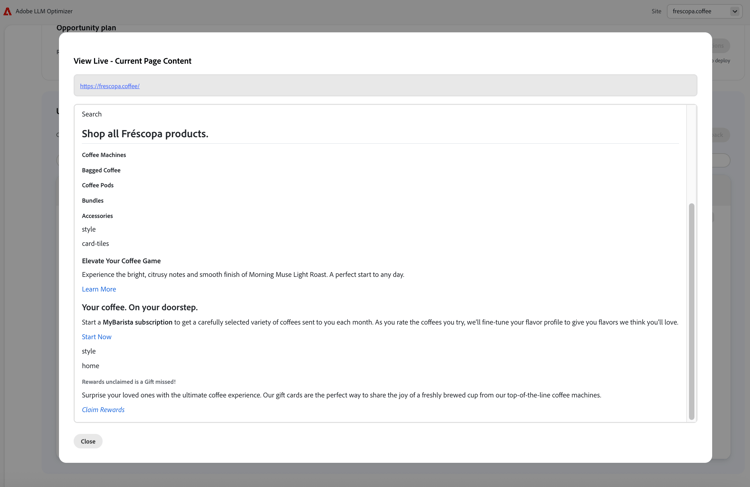
Task: Close the View Live dialog
Action: (x=88, y=441)
